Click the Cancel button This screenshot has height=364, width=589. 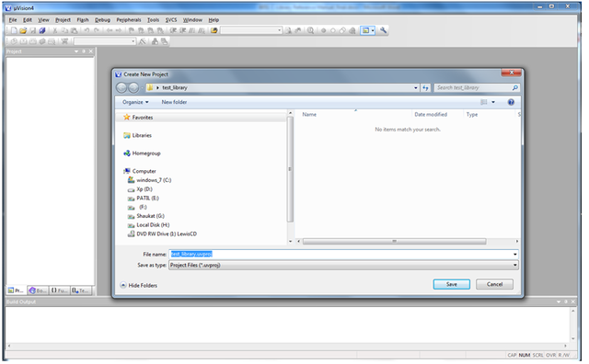pyautogui.click(x=495, y=284)
